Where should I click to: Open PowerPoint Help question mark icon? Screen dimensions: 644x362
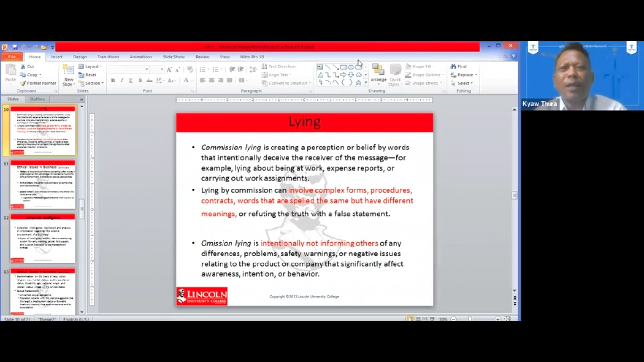tap(514, 57)
